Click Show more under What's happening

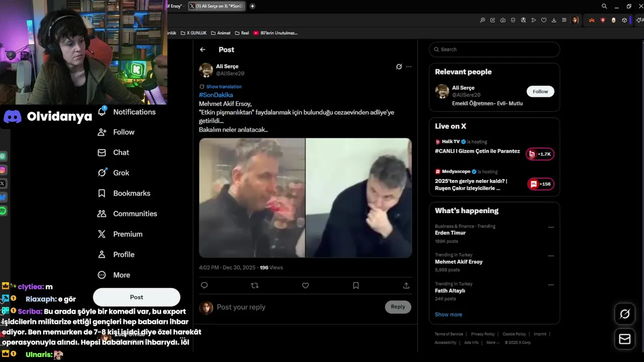[x=448, y=314]
